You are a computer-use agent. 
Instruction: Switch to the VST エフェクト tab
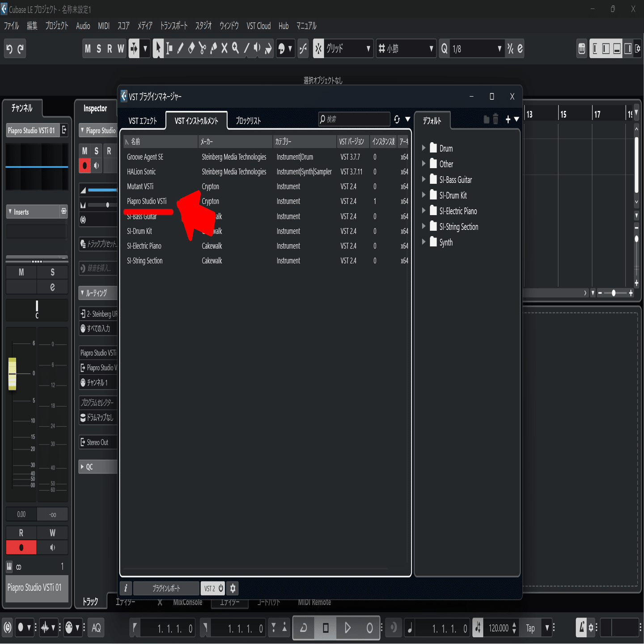pos(144,120)
